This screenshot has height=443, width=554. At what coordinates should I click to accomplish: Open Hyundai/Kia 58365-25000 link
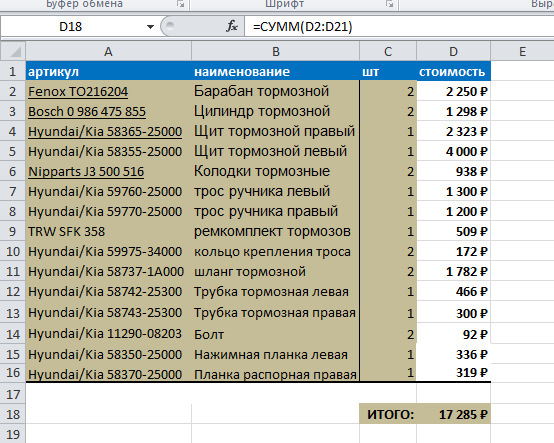[105, 132]
